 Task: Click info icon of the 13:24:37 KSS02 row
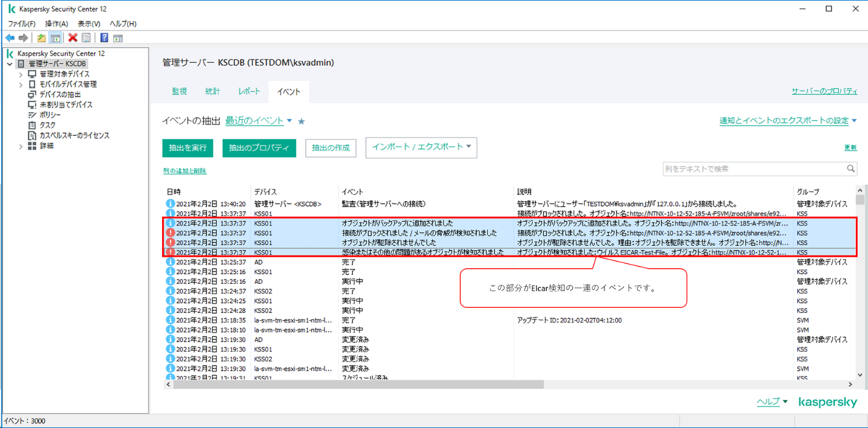pyautogui.click(x=171, y=291)
